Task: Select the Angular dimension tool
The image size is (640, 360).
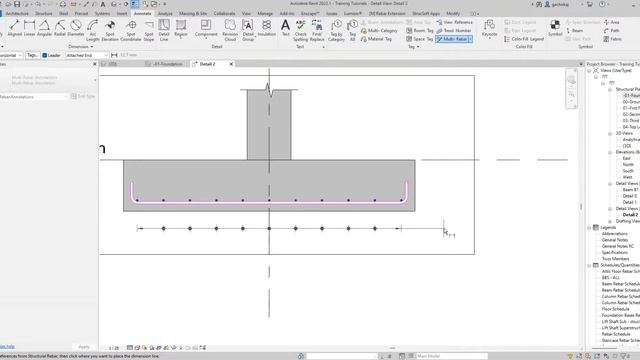Action: click(44, 29)
